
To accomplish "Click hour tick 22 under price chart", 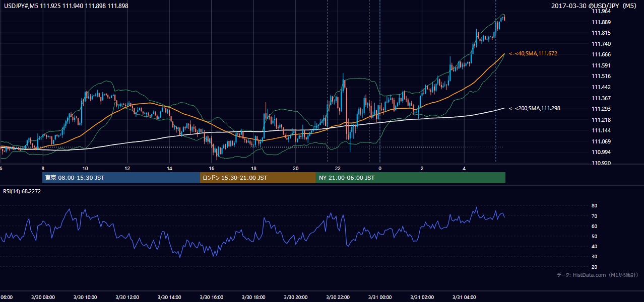I will click(338, 169).
